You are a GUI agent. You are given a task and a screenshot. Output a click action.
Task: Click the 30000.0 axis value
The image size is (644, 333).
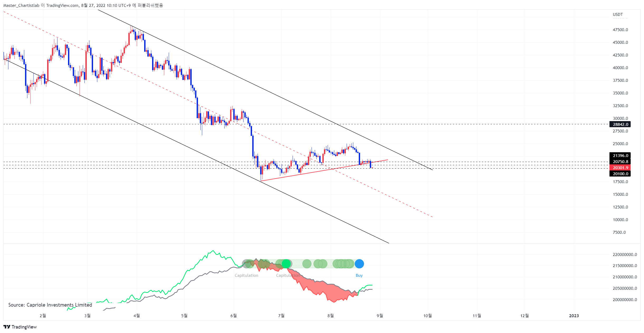pyautogui.click(x=620, y=118)
